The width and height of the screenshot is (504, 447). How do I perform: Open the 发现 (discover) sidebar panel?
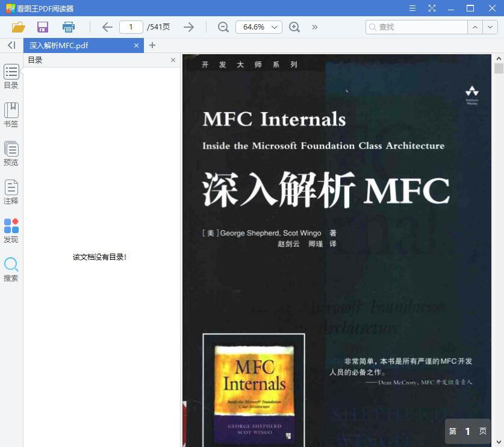(x=11, y=231)
